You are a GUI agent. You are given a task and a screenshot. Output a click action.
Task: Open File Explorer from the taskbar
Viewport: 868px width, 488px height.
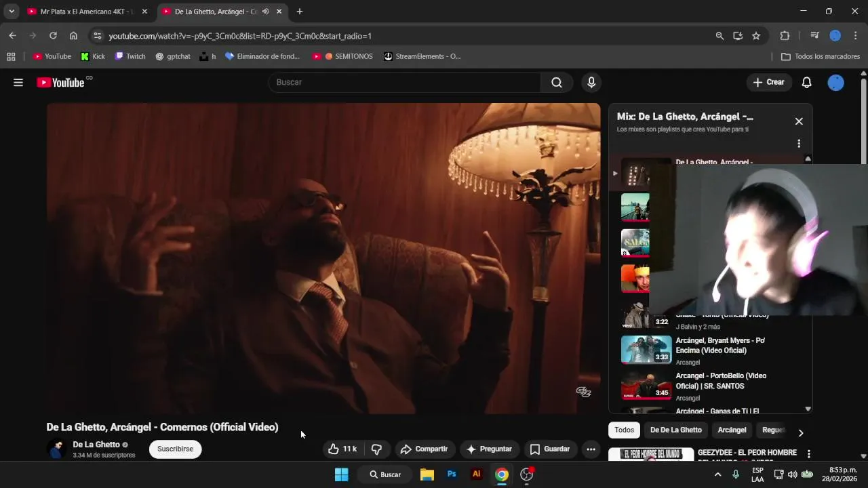pos(427,474)
